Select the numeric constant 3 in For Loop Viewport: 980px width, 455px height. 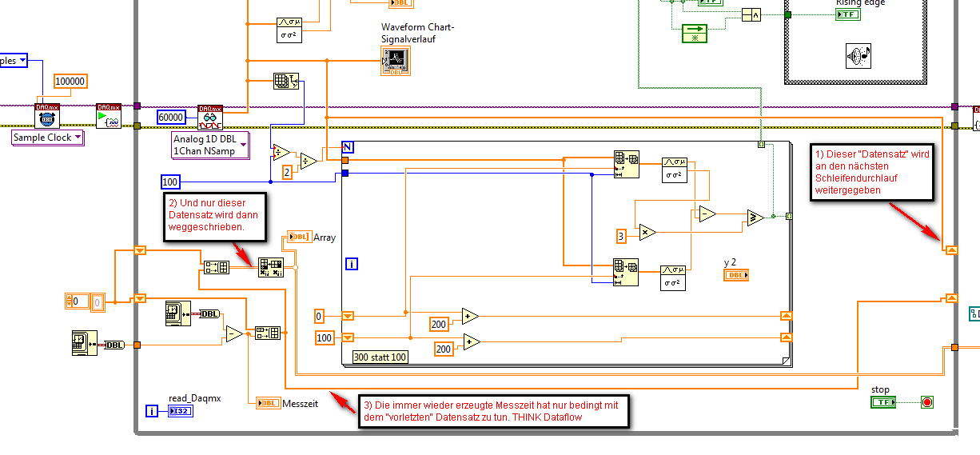tap(620, 235)
